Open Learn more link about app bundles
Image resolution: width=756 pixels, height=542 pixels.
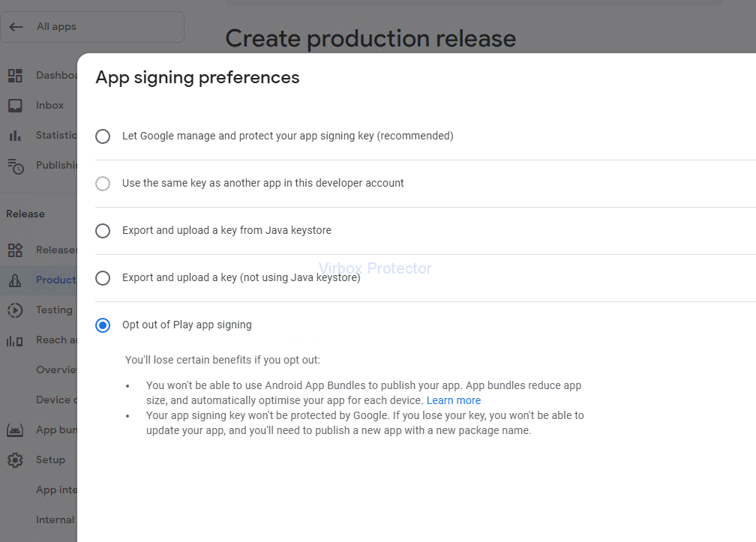[x=453, y=400]
